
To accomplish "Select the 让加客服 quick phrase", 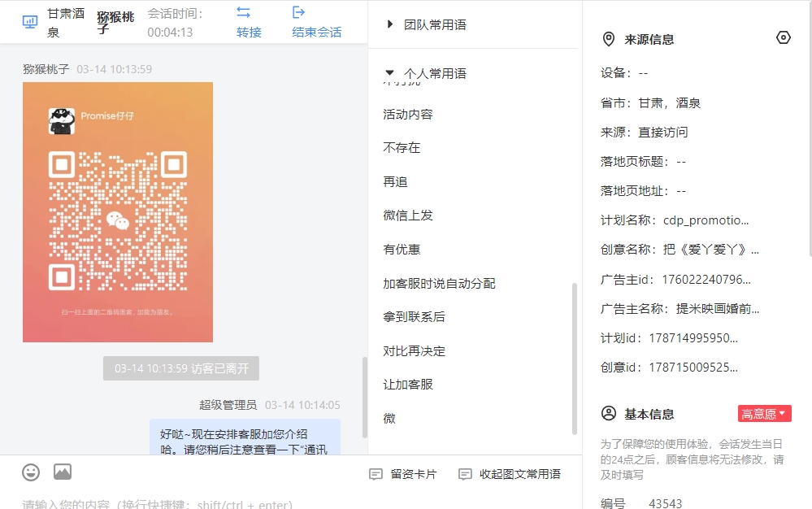I will coord(408,385).
